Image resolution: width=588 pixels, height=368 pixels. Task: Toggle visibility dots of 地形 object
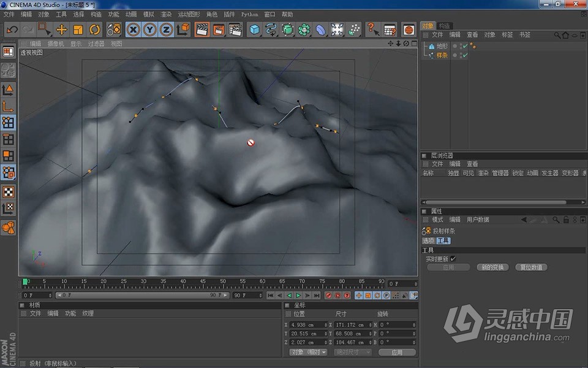tap(460, 46)
